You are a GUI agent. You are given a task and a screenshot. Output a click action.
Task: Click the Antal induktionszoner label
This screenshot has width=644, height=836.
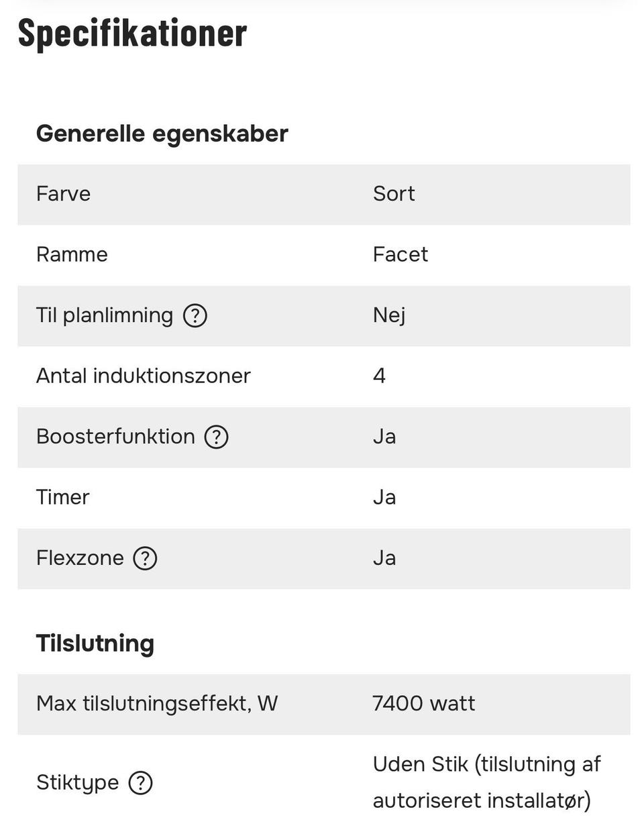(x=143, y=376)
